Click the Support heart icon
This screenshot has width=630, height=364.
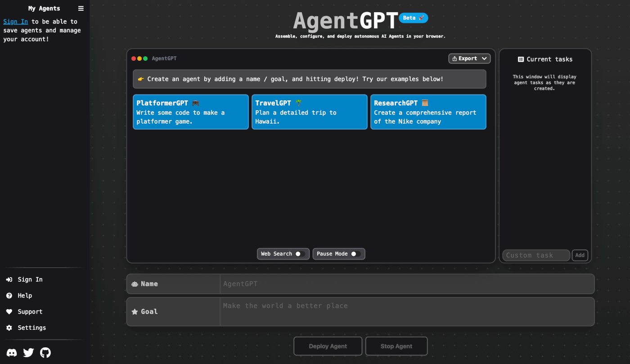pyautogui.click(x=9, y=311)
